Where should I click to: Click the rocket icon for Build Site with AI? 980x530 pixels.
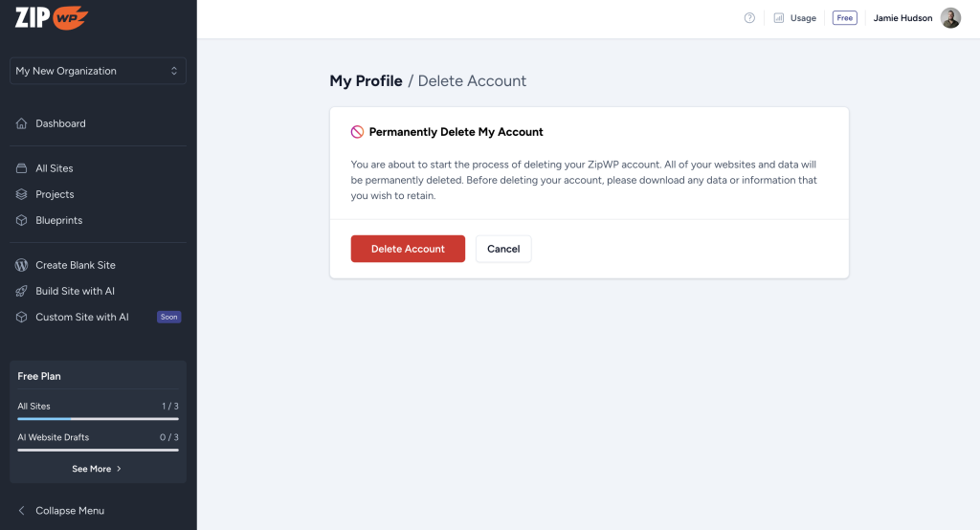pos(22,291)
